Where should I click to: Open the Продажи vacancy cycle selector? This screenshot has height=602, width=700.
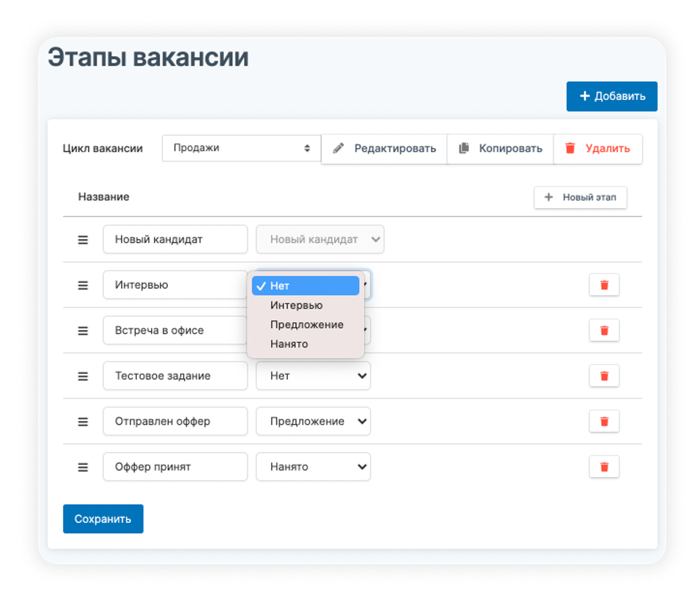241,148
